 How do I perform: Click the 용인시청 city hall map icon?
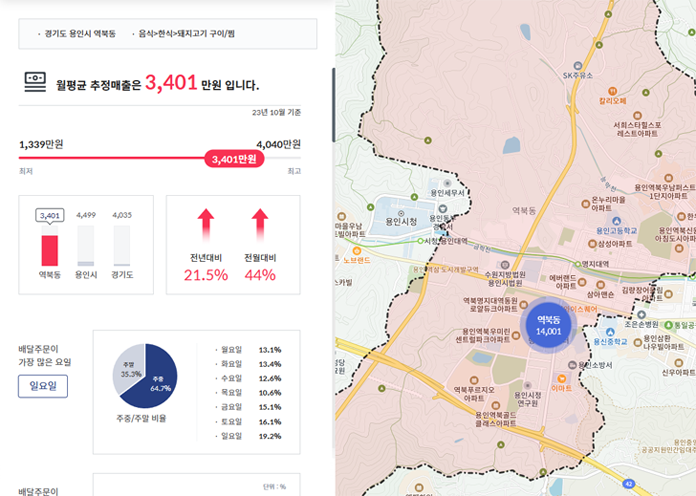click(401, 214)
